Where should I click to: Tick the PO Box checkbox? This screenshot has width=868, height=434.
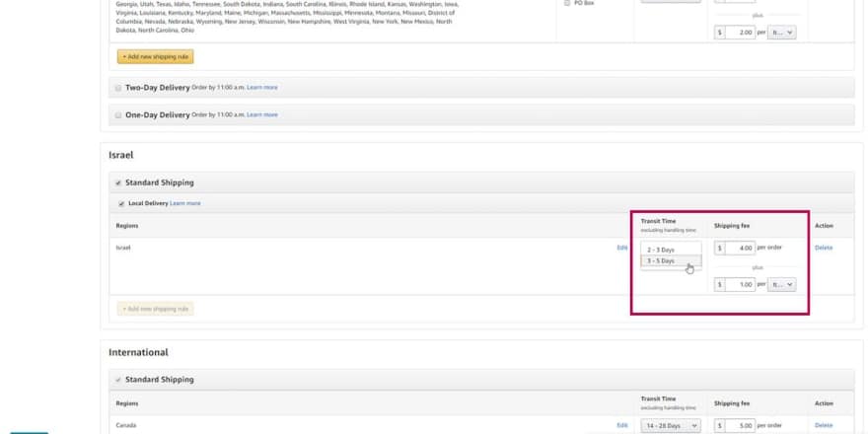click(566, 3)
